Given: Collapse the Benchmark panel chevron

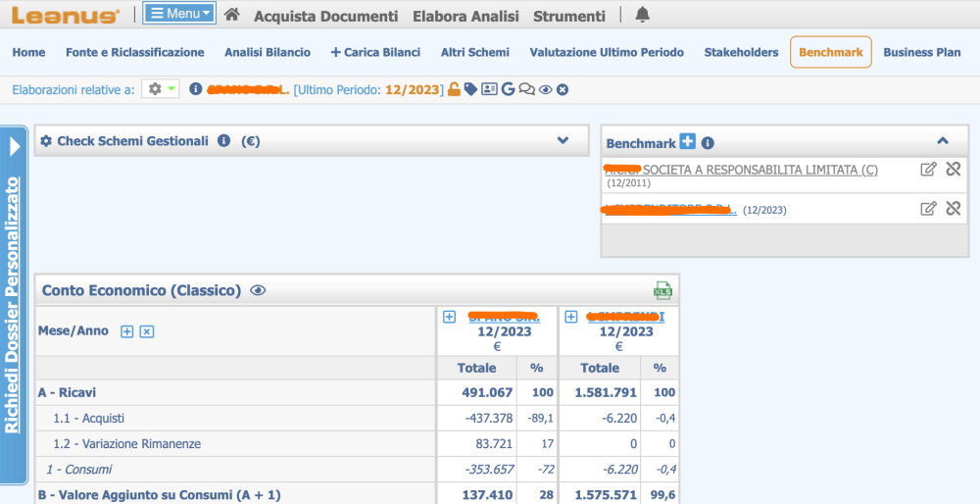Looking at the screenshot, I should pyautogui.click(x=943, y=141).
